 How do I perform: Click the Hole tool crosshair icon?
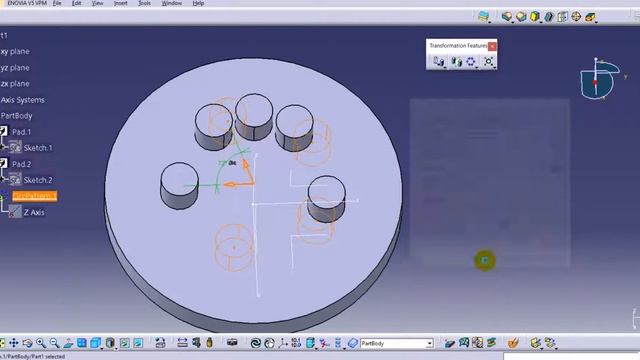tap(576, 17)
